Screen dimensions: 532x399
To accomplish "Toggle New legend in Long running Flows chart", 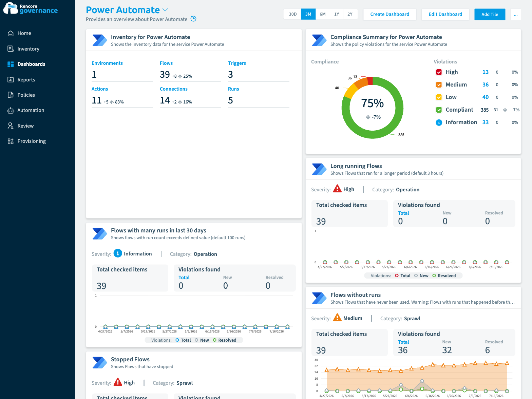I will coord(421,276).
